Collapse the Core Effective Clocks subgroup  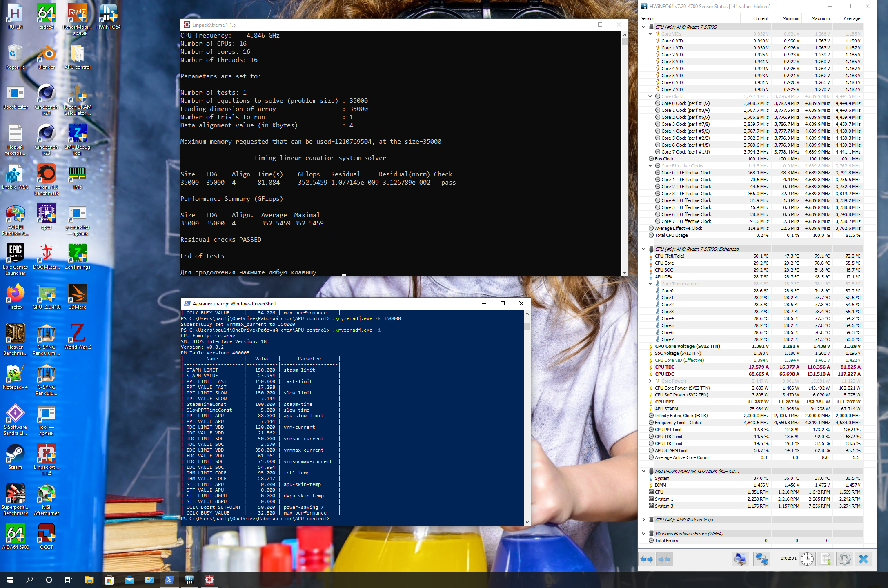650,166
